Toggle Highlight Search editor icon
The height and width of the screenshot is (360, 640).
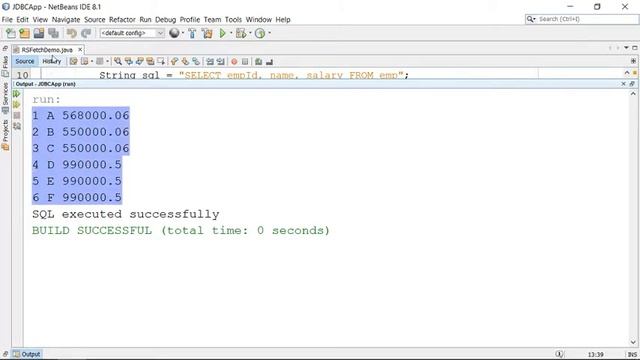[x=150, y=62]
